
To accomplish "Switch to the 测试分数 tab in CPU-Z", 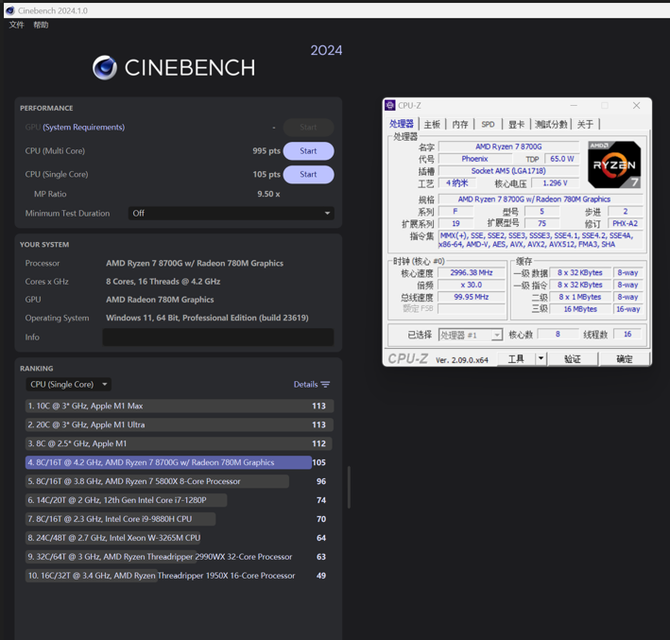I will click(551, 124).
